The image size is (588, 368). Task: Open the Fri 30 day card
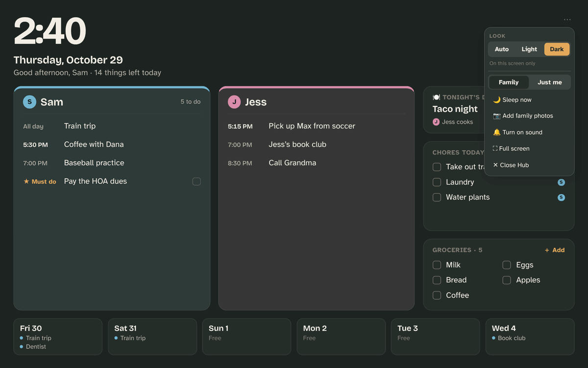click(x=58, y=337)
